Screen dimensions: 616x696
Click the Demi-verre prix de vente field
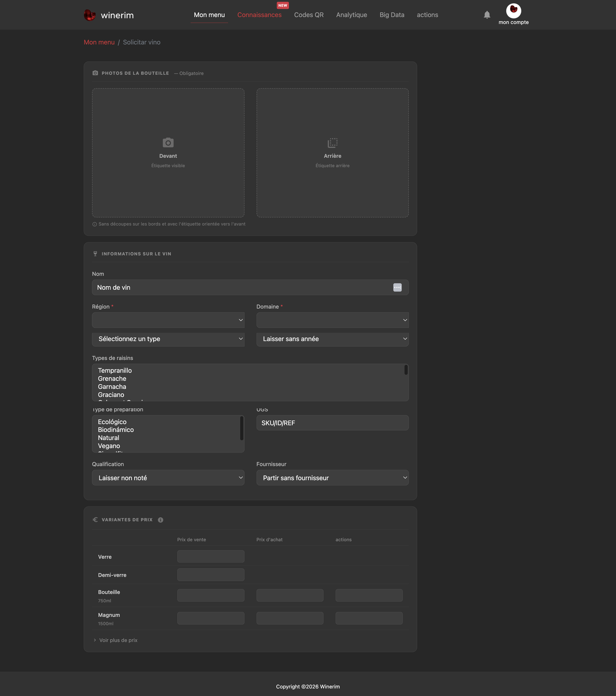[x=211, y=575]
